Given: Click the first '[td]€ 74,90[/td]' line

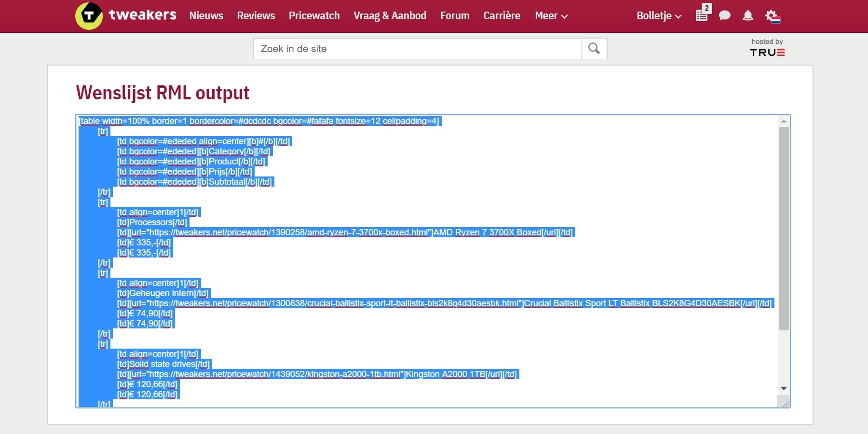Looking at the screenshot, I should pos(145,313).
